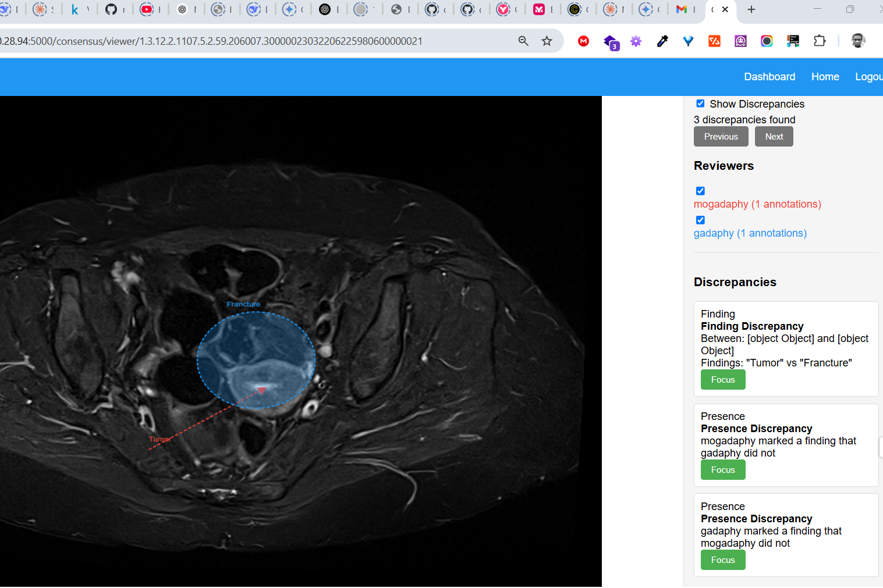Screen dimensions: 883x588
Task: Focus on mogadaphy's presence discrepancy
Action: pos(723,470)
